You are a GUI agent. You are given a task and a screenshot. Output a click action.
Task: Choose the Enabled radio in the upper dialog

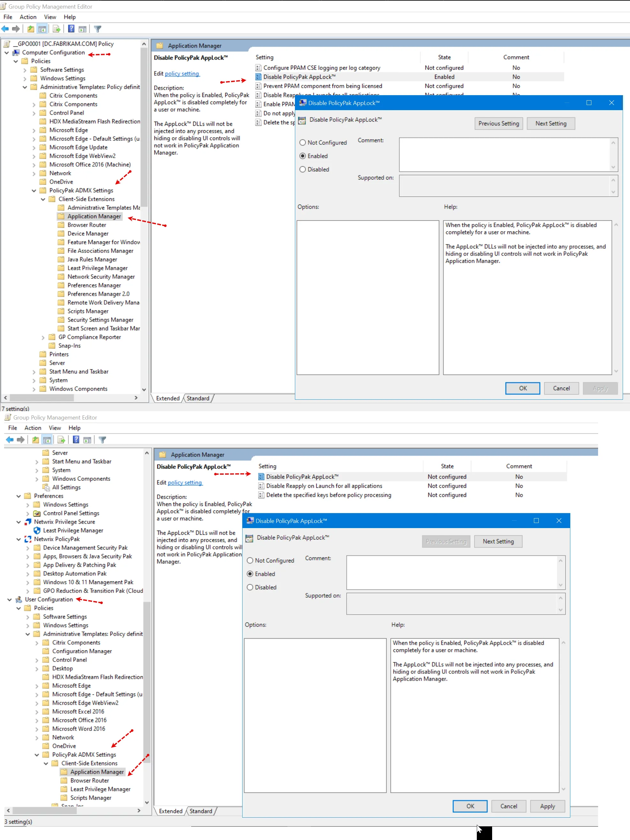click(303, 156)
